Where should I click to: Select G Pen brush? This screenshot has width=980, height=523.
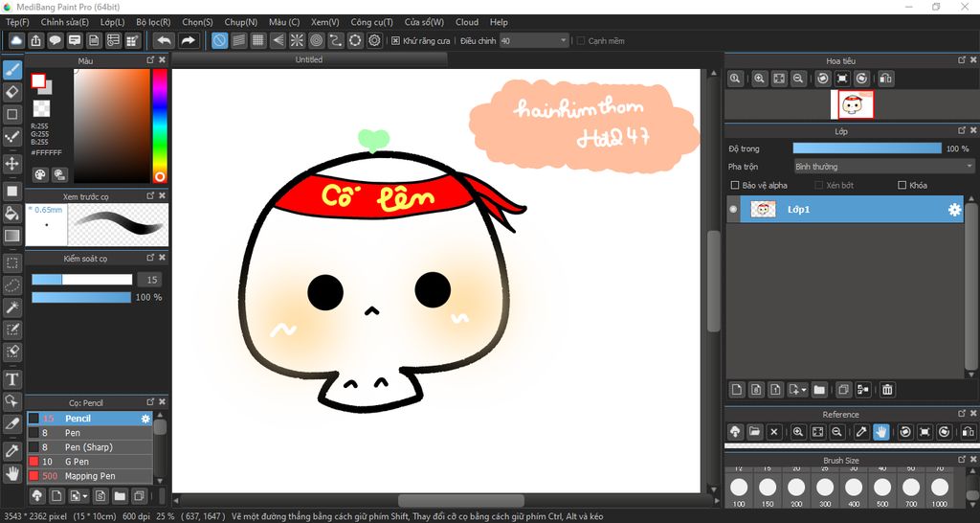[x=89, y=462]
